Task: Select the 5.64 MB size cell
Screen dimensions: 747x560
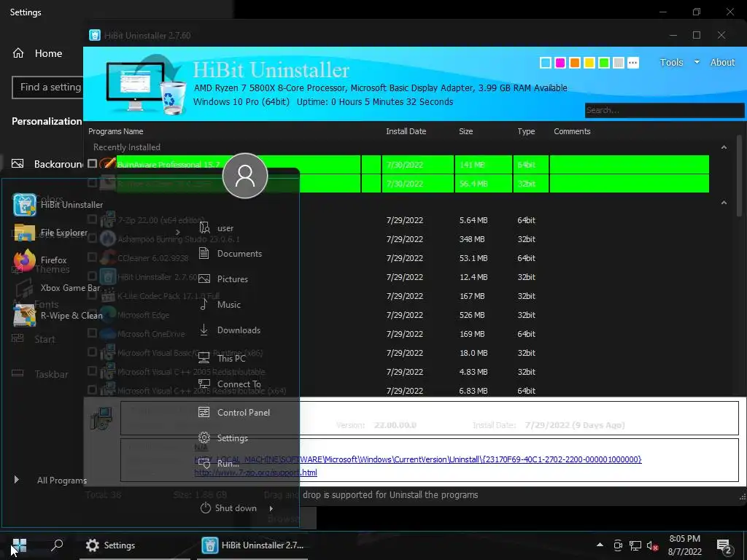Action: (473, 220)
